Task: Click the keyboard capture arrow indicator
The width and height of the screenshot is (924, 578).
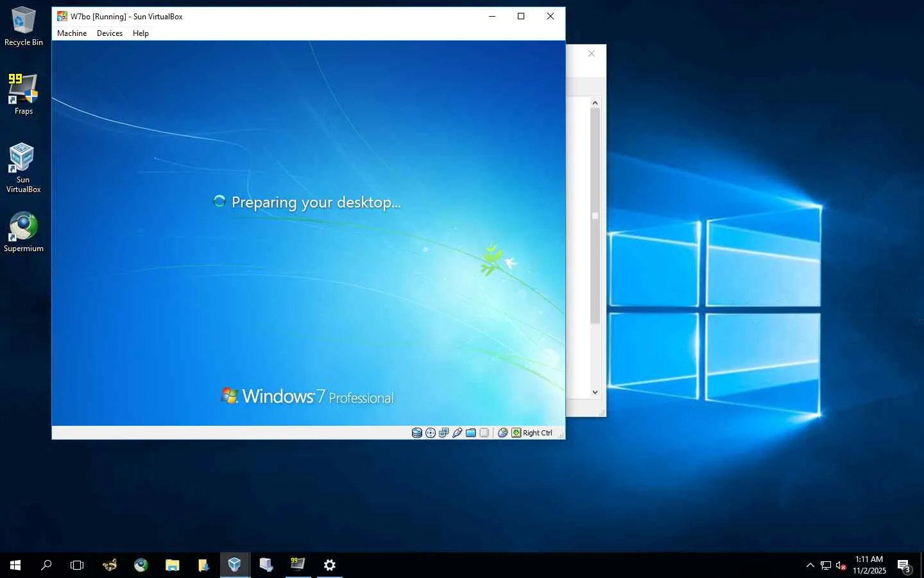Action: tap(517, 433)
